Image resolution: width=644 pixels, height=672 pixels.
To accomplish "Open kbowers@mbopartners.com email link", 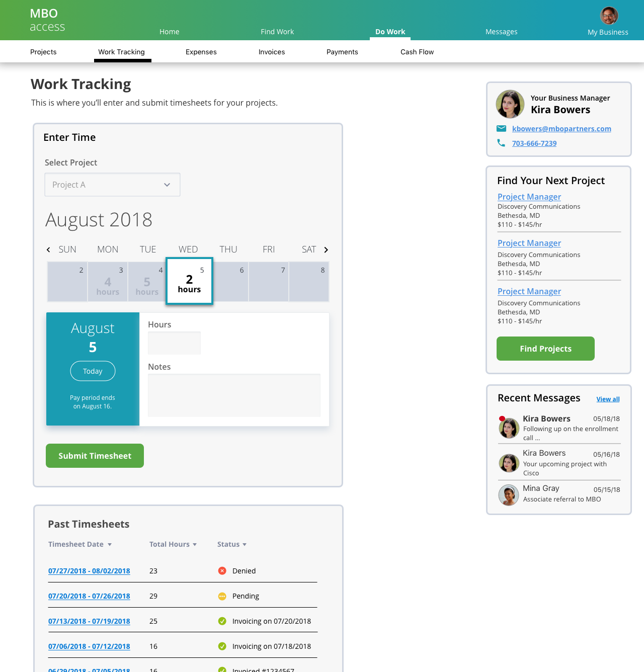I will (561, 129).
